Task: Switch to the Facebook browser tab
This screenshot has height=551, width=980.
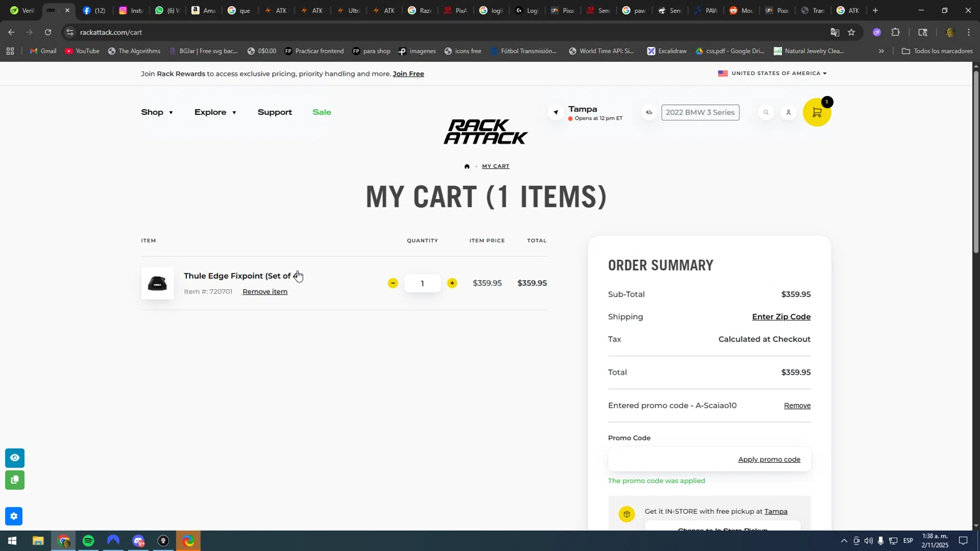Action: tap(94, 10)
